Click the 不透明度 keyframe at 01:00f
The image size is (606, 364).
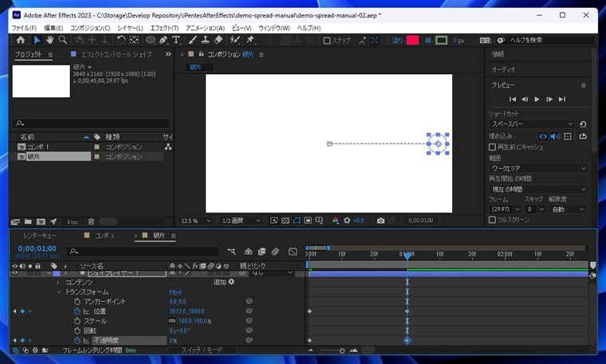coord(407,340)
